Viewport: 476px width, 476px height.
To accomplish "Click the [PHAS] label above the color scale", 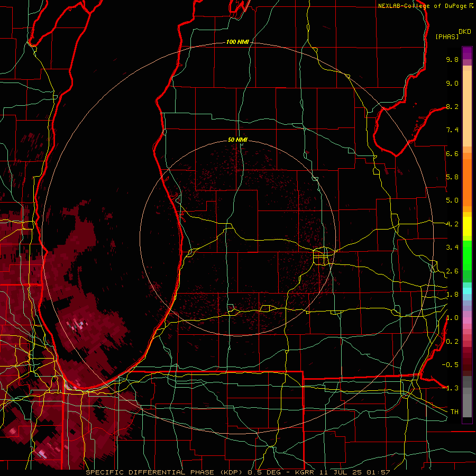I will (x=447, y=37).
